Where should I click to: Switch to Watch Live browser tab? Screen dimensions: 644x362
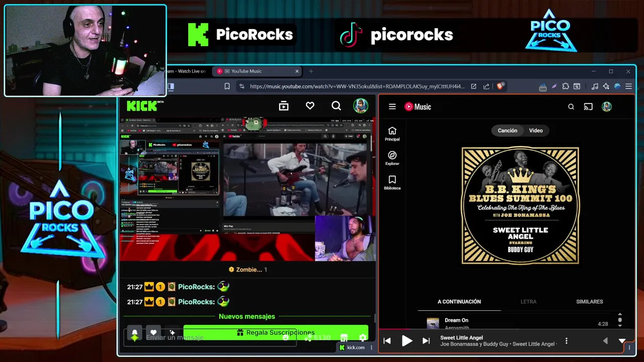tap(187, 71)
